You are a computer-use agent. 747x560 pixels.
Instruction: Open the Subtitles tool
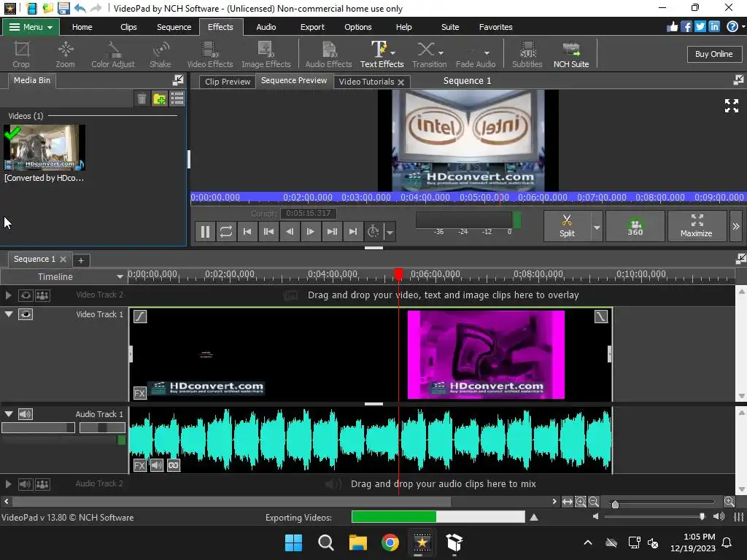coord(527,54)
